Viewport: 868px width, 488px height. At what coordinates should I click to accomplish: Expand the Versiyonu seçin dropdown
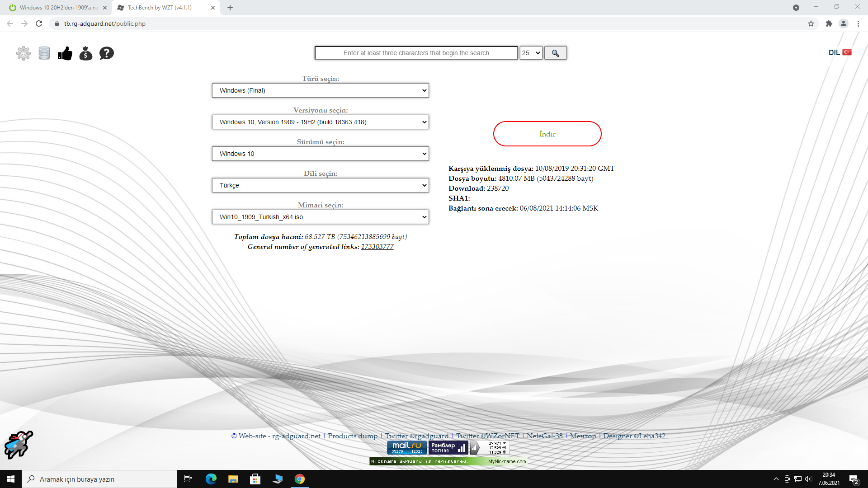tap(321, 122)
